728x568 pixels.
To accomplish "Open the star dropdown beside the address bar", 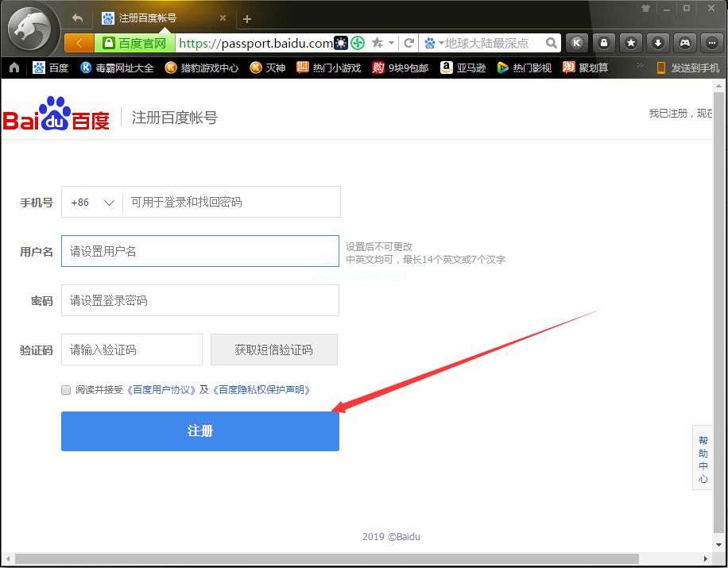I will (391, 44).
